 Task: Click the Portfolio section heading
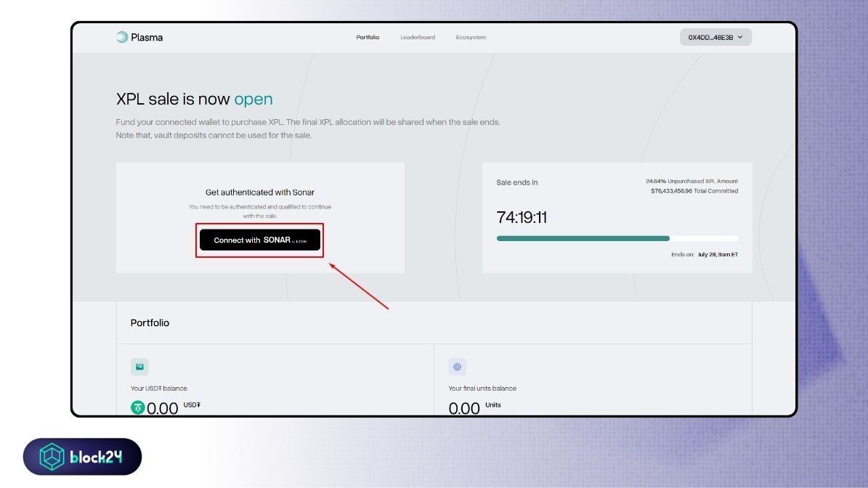(150, 322)
